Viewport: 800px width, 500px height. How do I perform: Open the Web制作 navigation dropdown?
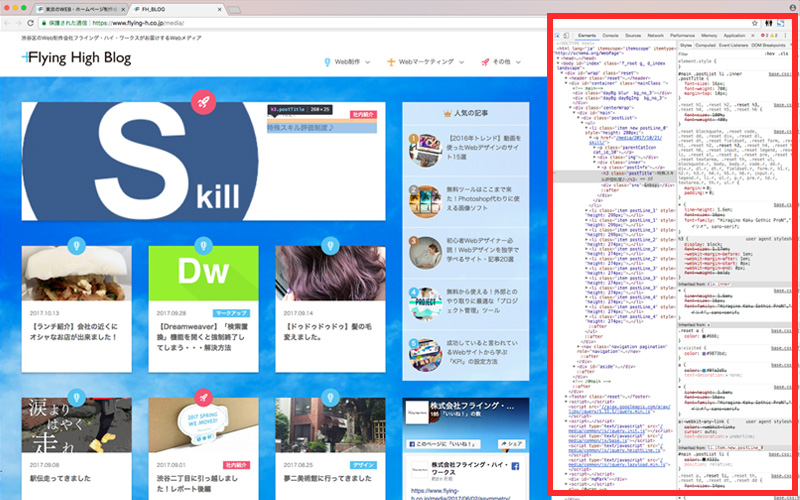[x=347, y=62]
